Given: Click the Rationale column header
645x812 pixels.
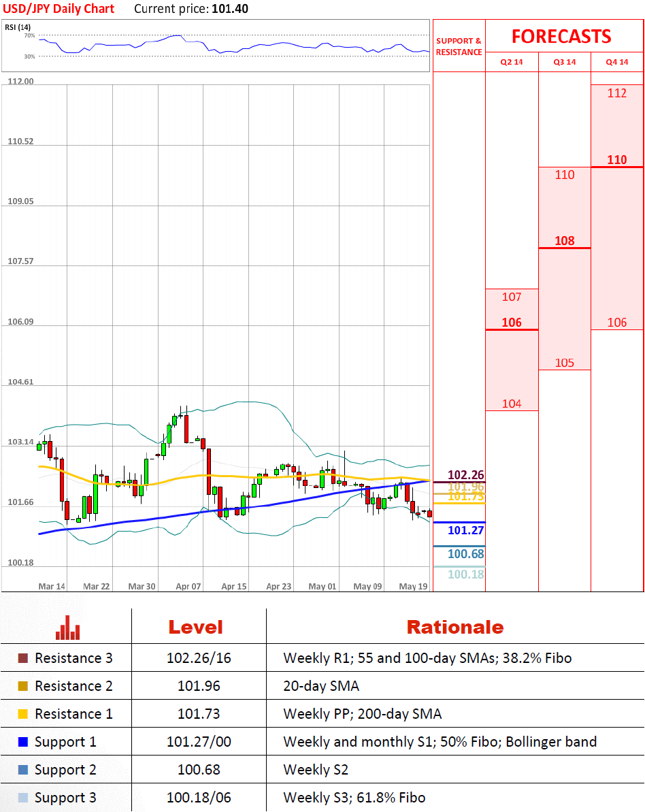Looking at the screenshot, I should [x=454, y=627].
